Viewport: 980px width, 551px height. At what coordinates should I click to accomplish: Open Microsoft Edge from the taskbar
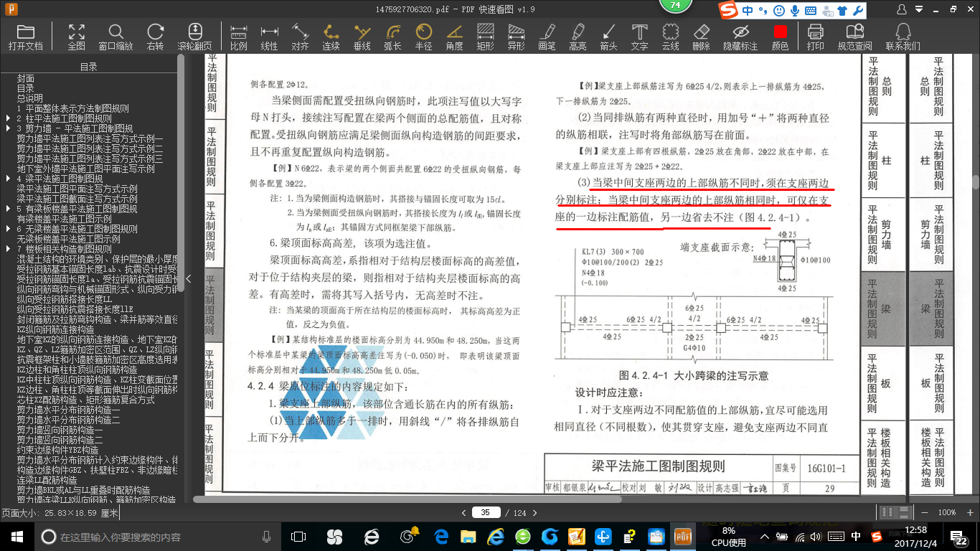coord(441,537)
